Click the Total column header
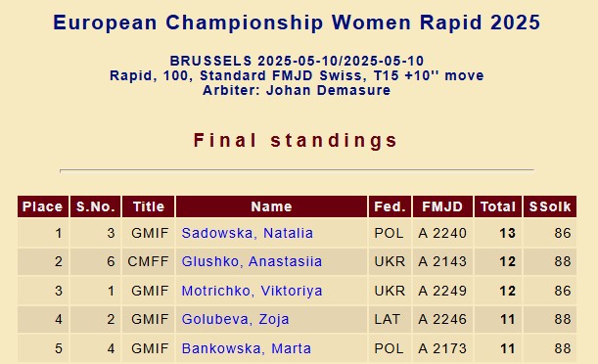This screenshot has height=364, width=598. [498, 206]
